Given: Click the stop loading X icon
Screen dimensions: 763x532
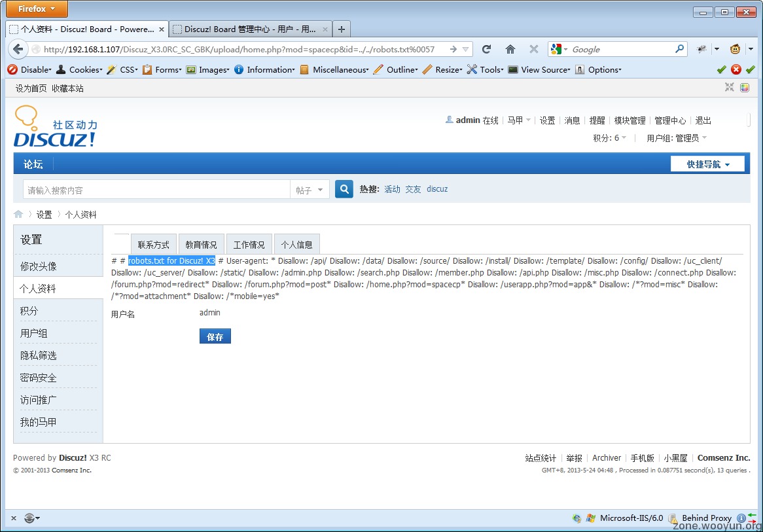Looking at the screenshot, I should pos(534,49).
